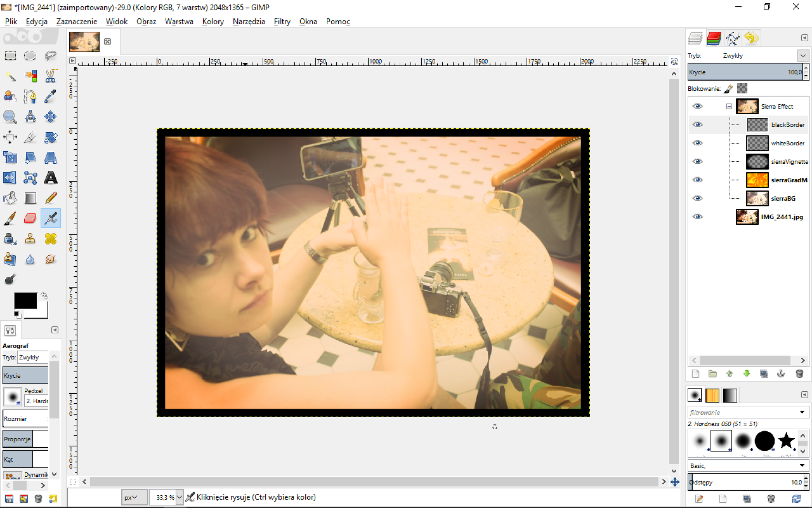Select the Smudge tool

[50, 259]
